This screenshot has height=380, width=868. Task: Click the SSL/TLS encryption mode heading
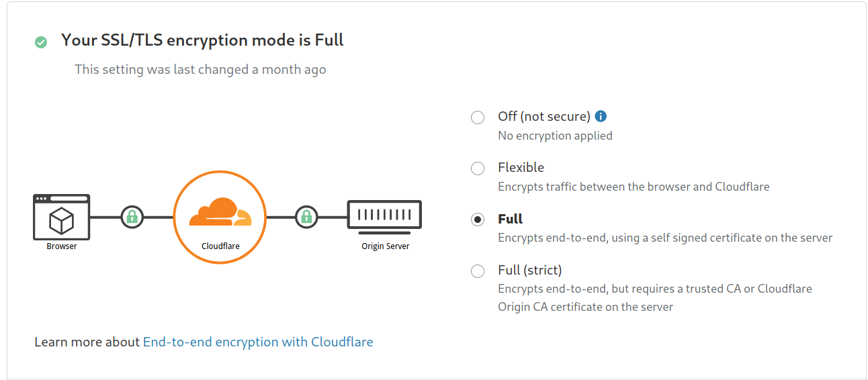tap(202, 40)
